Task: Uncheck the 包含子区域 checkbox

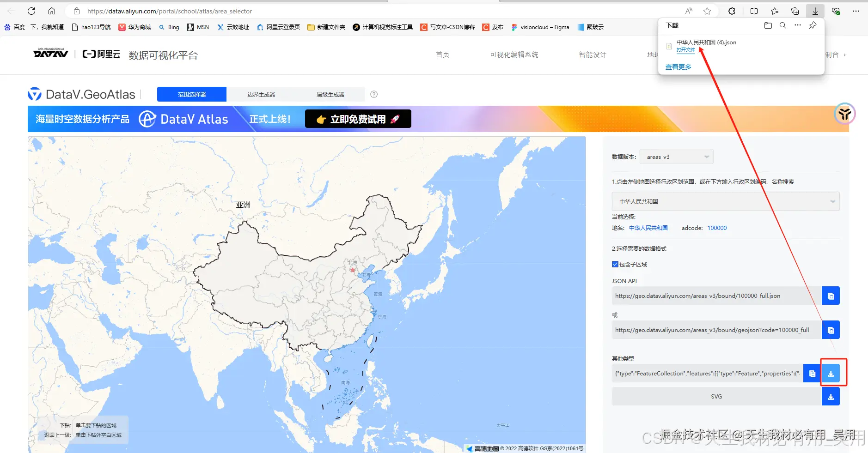Action: (615, 264)
